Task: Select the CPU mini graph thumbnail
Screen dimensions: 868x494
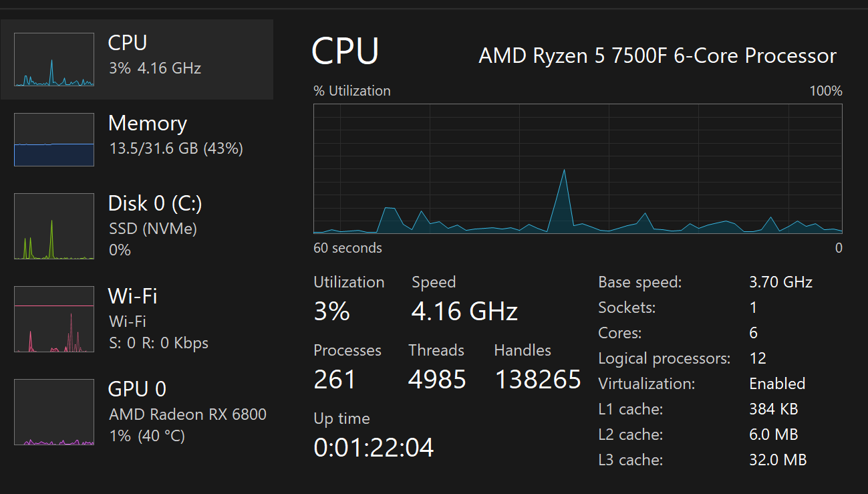Action: point(54,59)
